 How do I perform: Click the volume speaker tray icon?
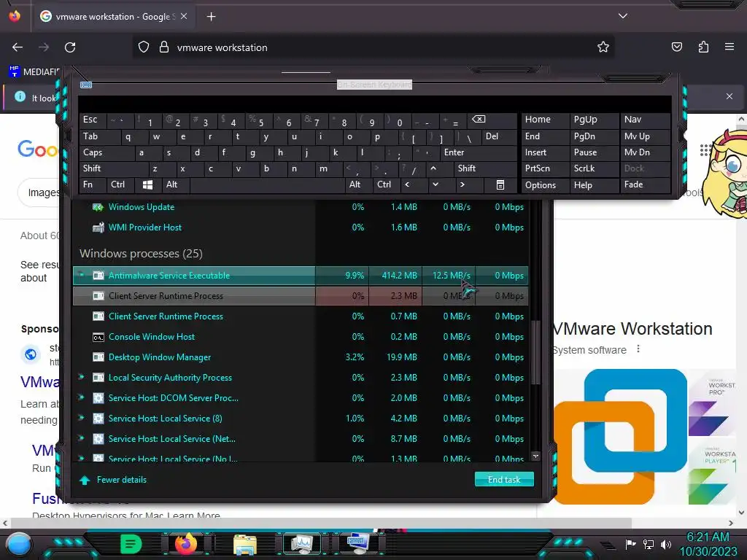(x=666, y=544)
